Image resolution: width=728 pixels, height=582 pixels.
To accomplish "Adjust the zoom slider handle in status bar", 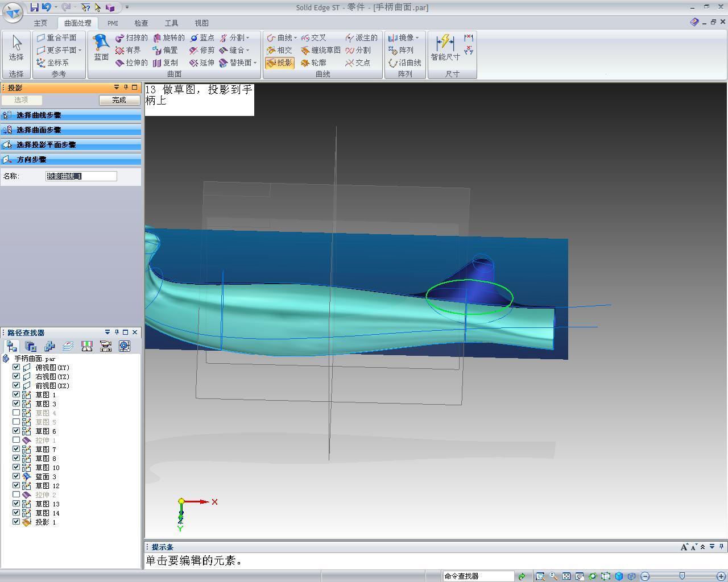I will click(682, 576).
